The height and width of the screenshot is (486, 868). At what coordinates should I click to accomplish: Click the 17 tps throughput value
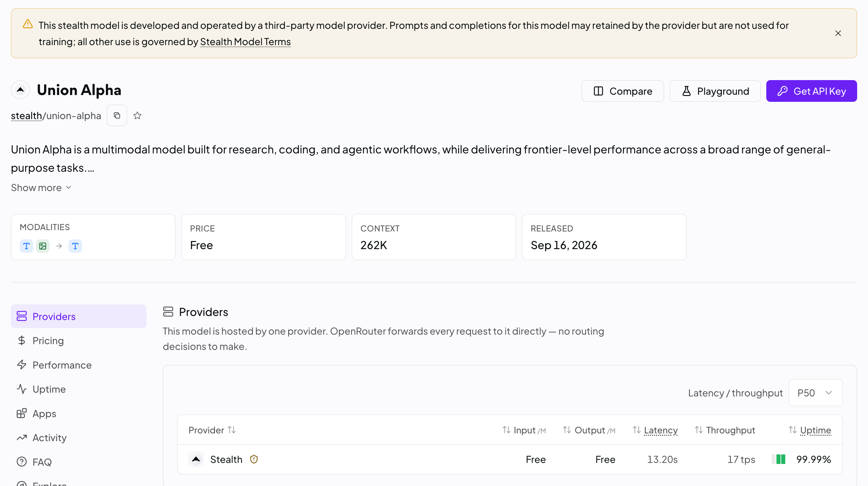[x=741, y=459]
